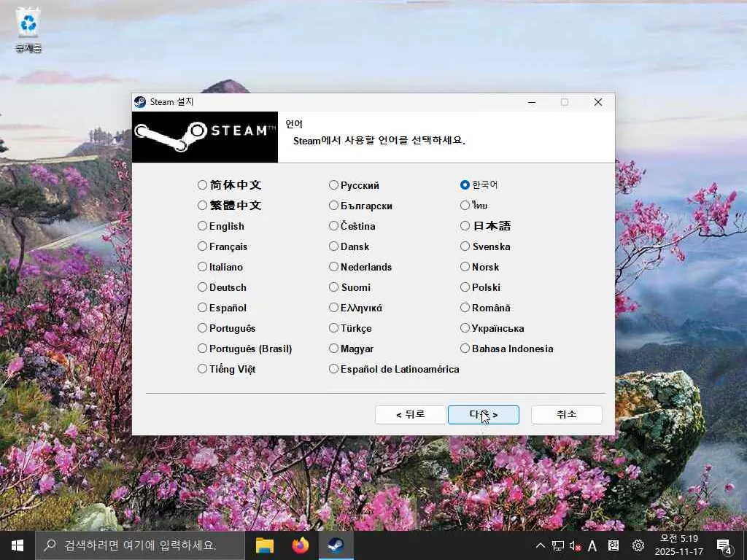Select Română language option
Viewport: 747px width, 560px height.
tap(485, 308)
